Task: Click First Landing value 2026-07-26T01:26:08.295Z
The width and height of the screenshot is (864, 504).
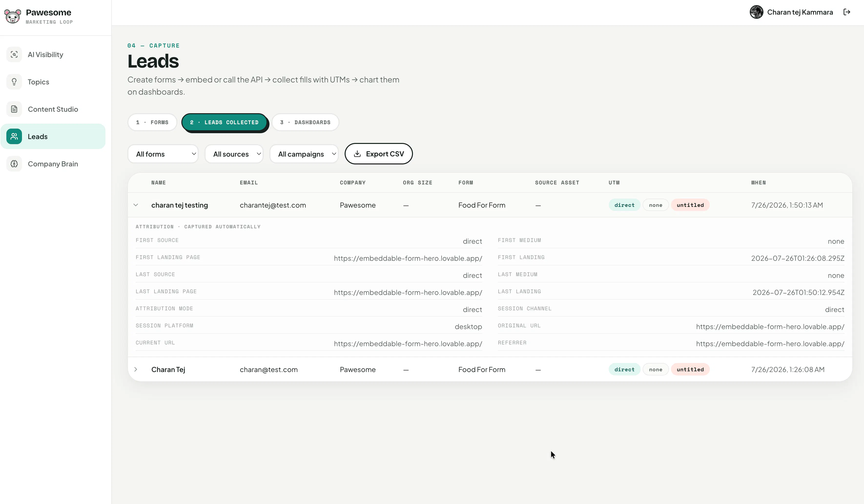Action: (797, 258)
